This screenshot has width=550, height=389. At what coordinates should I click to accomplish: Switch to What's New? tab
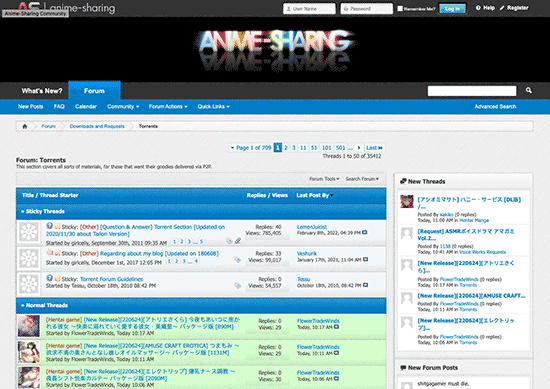pos(42,91)
